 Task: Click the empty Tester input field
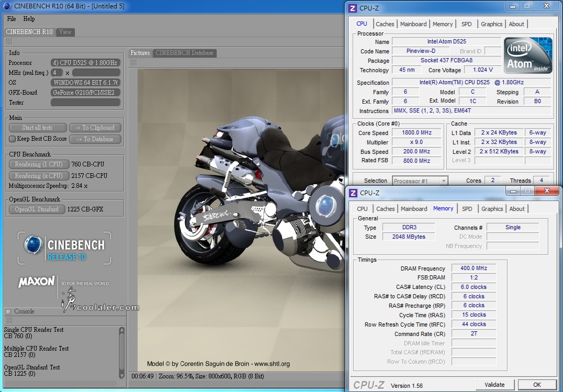tap(85, 103)
